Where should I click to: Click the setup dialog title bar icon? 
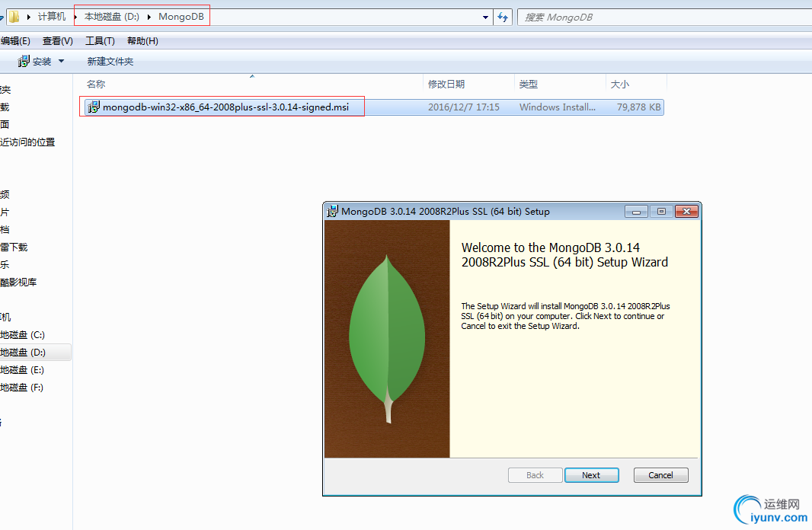[x=332, y=211]
